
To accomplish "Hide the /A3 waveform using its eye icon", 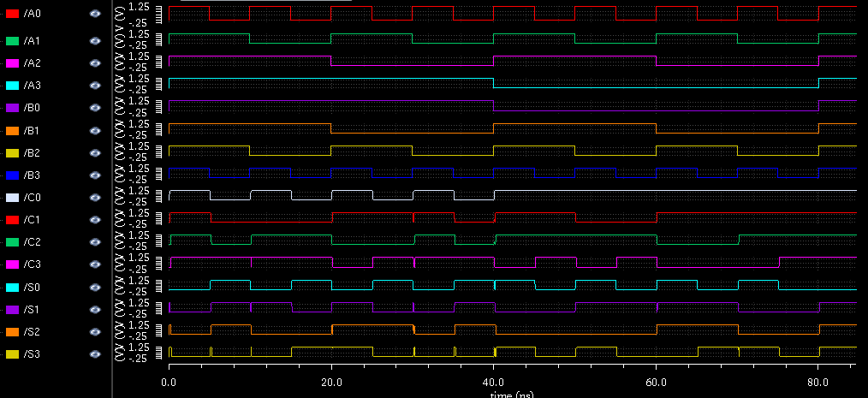I will pyautogui.click(x=95, y=86).
